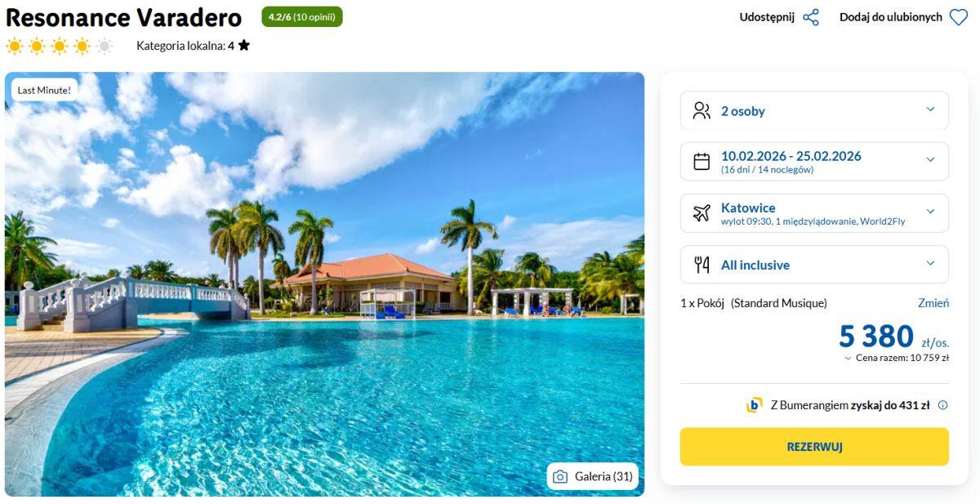Click the people icon in the 2 osoby field
Viewport: 980px width, 504px height.
(x=702, y=110)
